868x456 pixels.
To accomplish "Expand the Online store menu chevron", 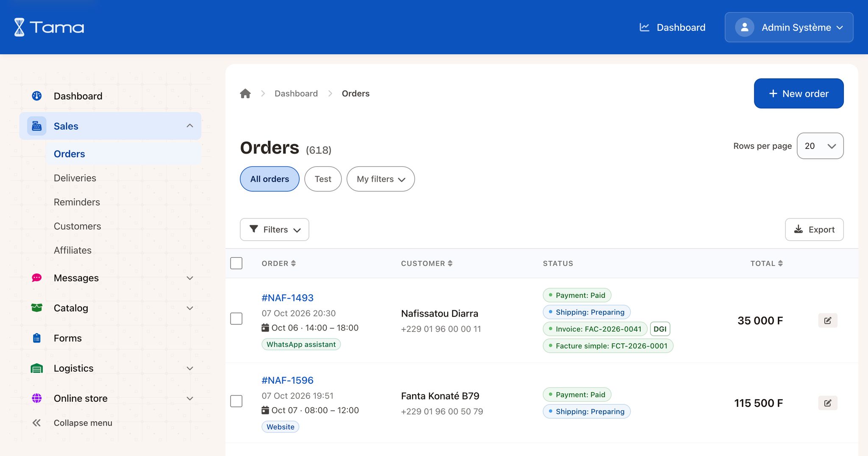I will click(190, 398).
